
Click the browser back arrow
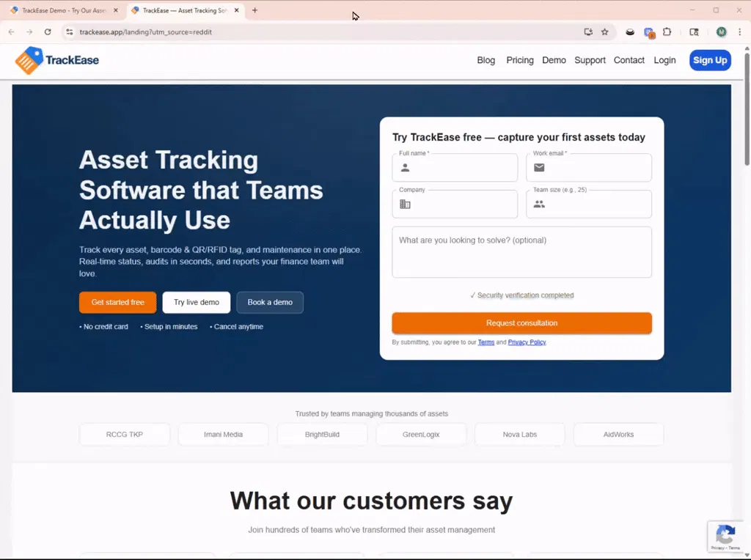point(12,32)
